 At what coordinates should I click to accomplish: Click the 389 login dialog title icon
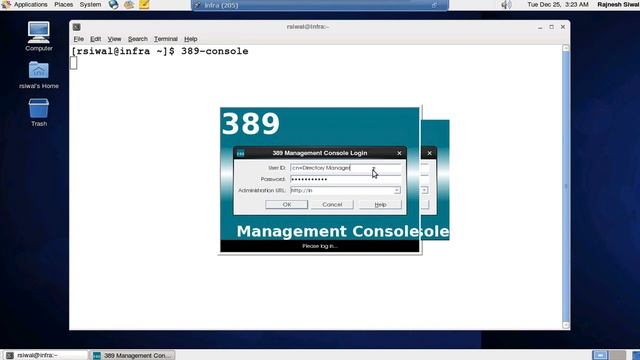pyautogui.click(x=241, y=153)
